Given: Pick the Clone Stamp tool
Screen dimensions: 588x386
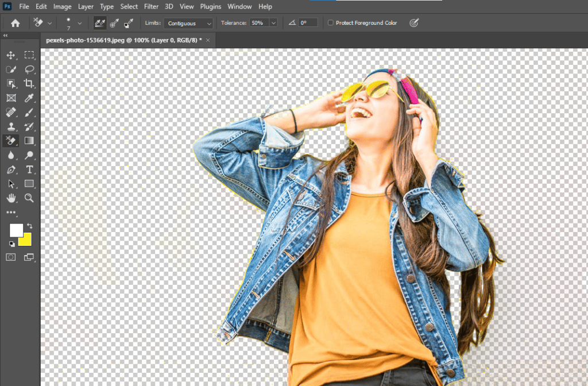Looking at the screenshot, I should [11, 127].
